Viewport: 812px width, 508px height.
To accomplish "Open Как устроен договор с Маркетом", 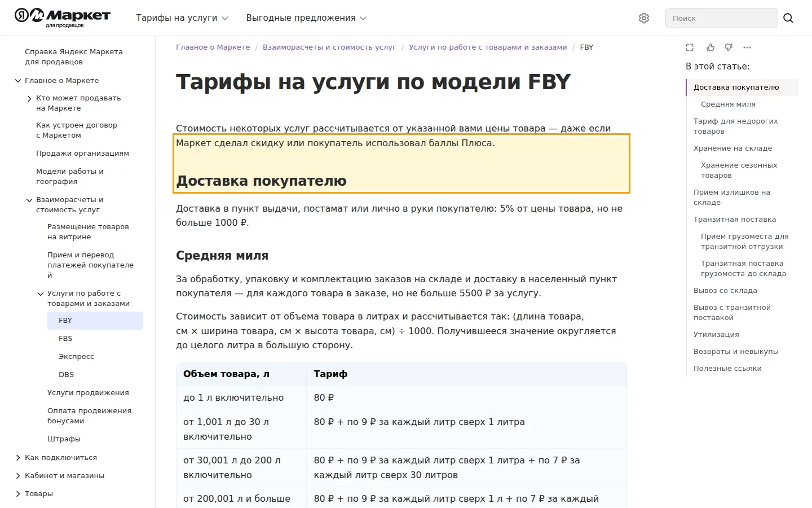I will 77,130.
